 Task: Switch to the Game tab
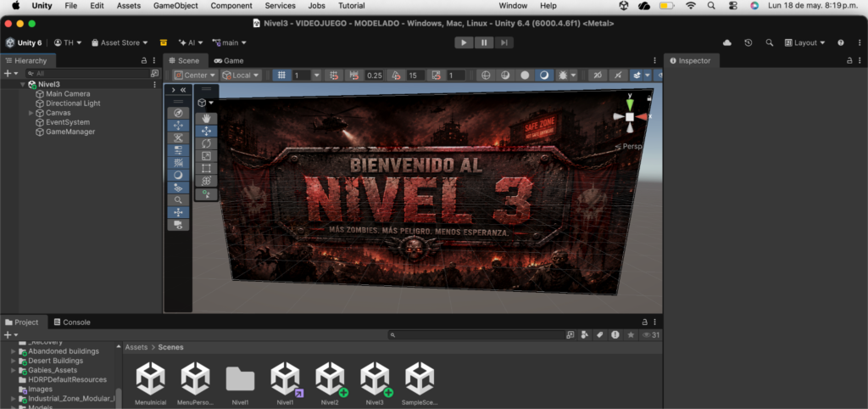tap(229, 61)
